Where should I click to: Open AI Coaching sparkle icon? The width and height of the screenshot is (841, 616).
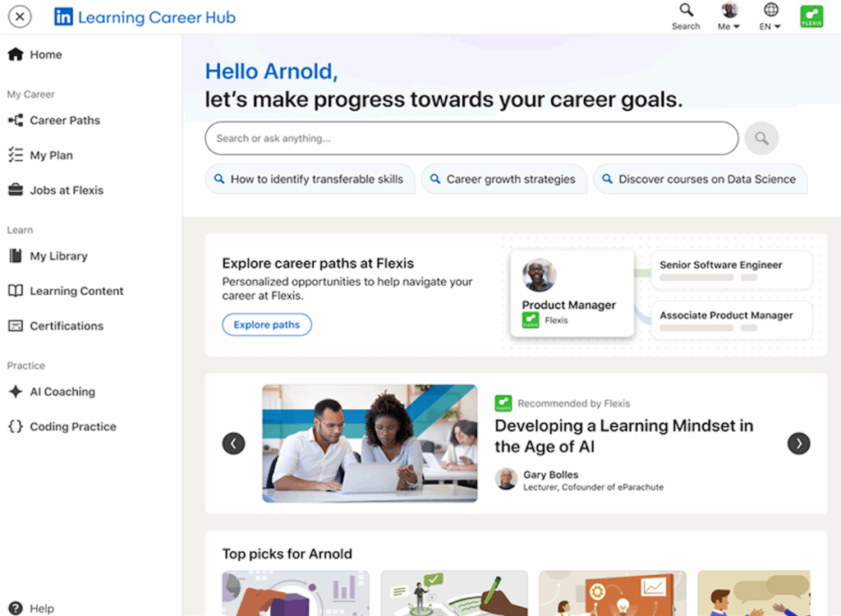click(15, 392)
